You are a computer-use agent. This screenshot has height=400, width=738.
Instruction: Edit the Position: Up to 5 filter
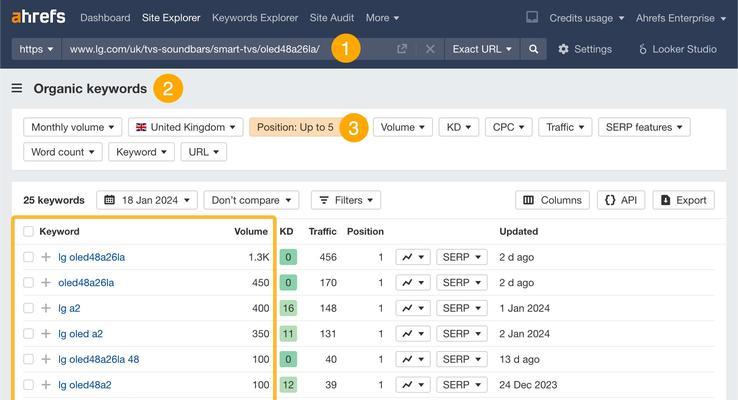[295, 127]
